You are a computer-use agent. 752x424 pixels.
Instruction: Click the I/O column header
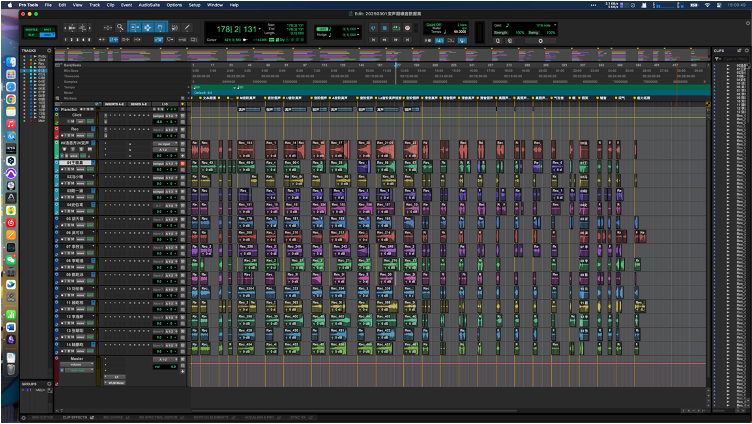coord(164,103)
